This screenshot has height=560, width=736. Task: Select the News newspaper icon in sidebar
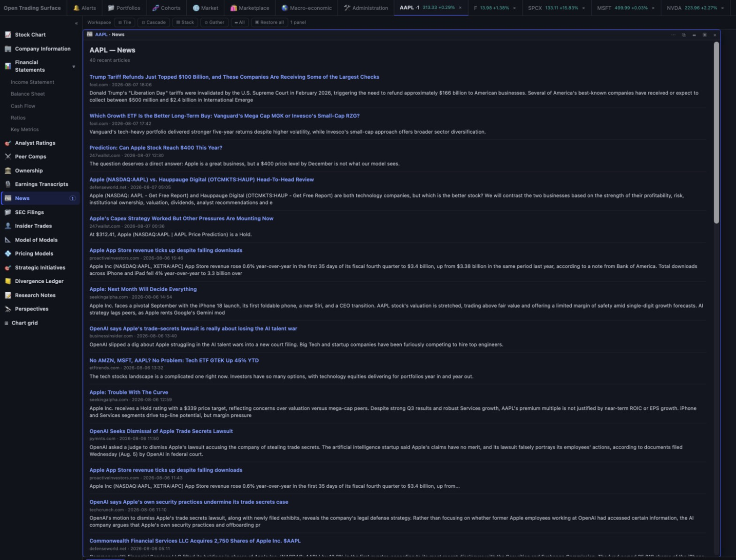(x=8, y=198)
